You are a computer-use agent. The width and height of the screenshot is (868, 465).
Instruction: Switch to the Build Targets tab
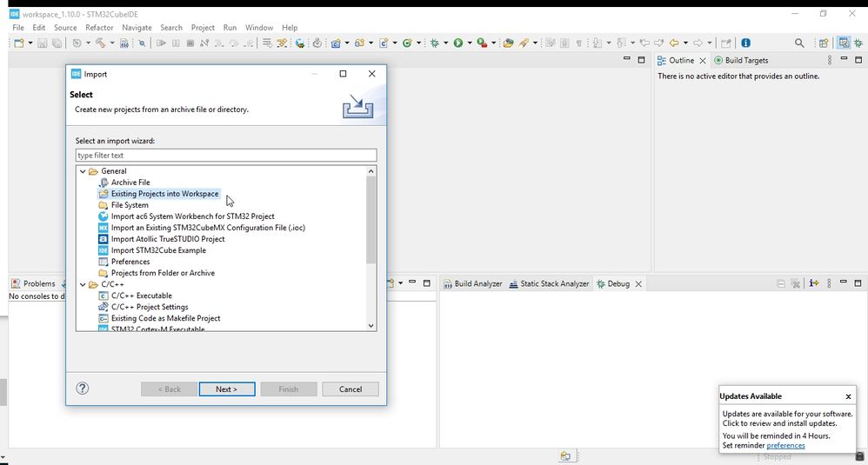(741, 60)
